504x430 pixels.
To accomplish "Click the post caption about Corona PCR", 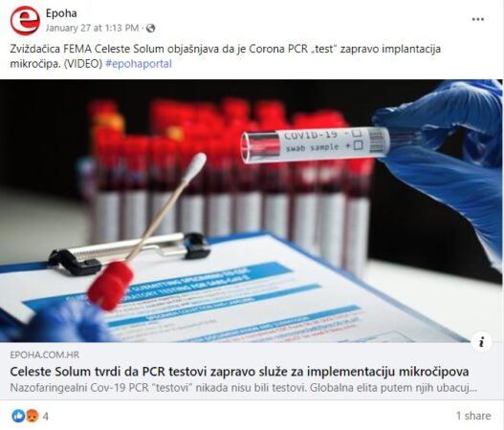I will (225, 56).
